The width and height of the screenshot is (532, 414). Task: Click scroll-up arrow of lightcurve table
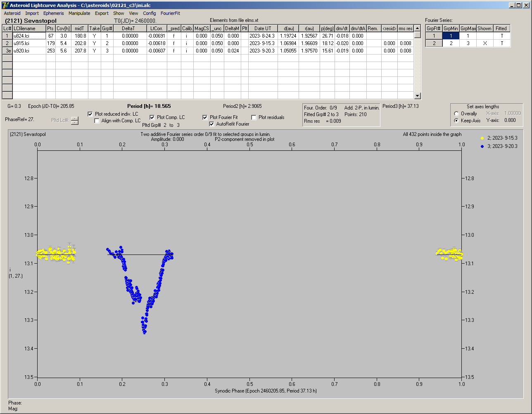[418, 28]
